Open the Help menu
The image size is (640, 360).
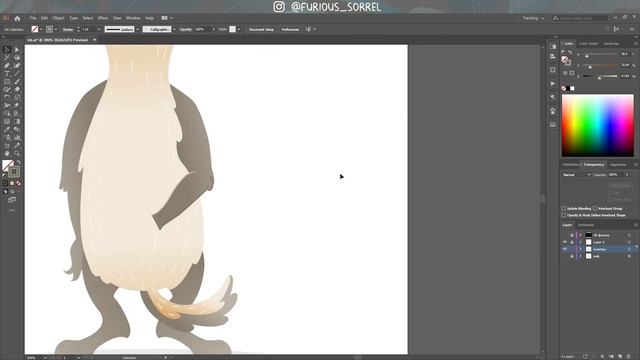click(x=149, y=18)
